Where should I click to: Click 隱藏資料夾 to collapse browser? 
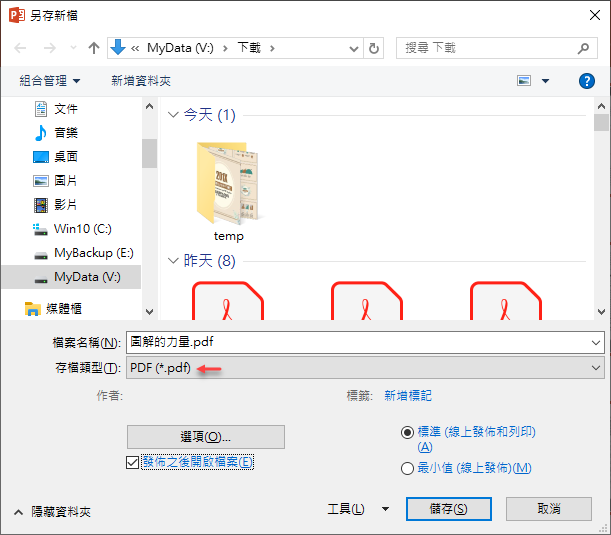pos(52,512)
